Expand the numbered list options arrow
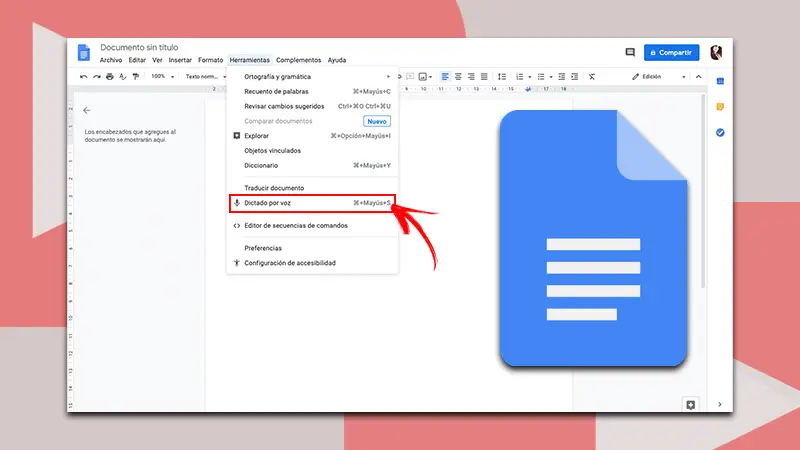Viewport: 800px width, 450px height. (x=530, y=77)
